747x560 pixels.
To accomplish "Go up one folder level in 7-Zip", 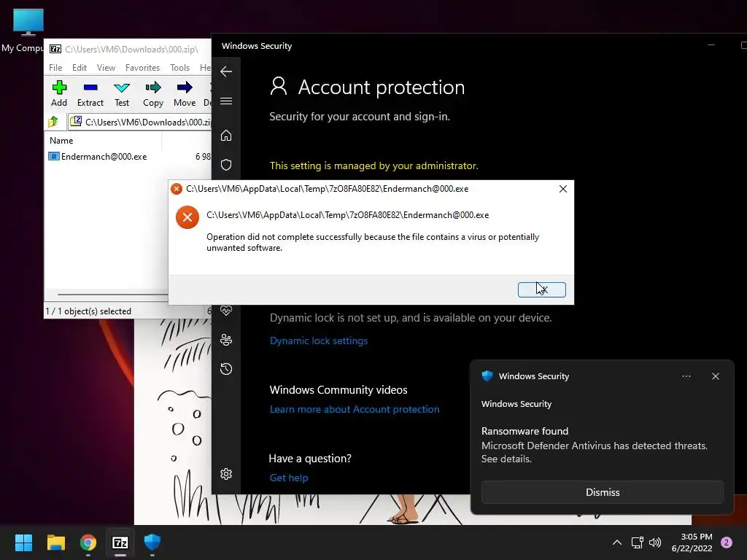I will point(53,122).
